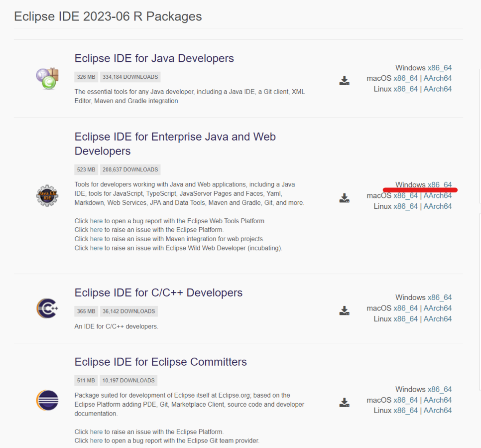This screenshot has height=448, width=481.
Task: Open the Eclipse IDE for C/C++ Developers title link
Action: [158, 293]
